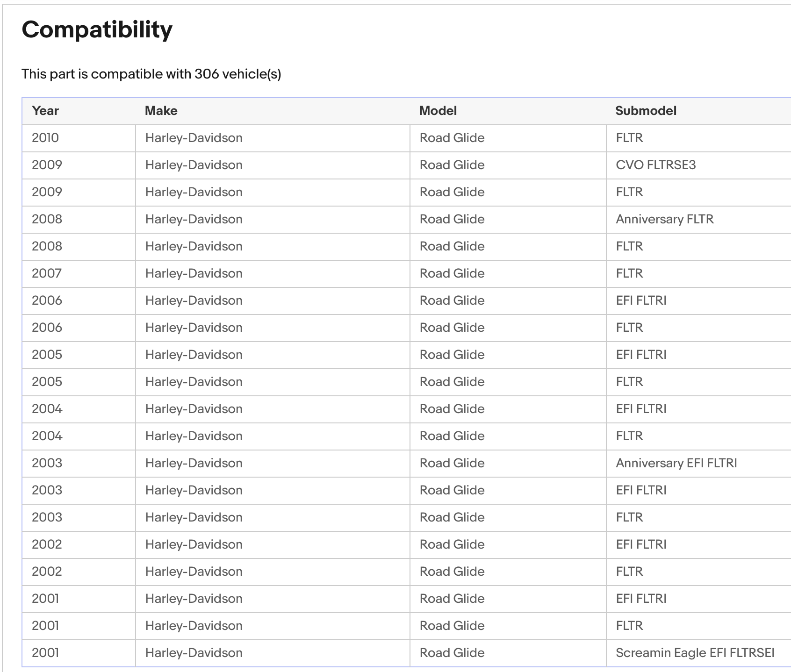The height and width of the screenshot is (672, 791).
Task: Click EFI FLTRI submodel in 2002 row
Action: [x=641, y=544]
